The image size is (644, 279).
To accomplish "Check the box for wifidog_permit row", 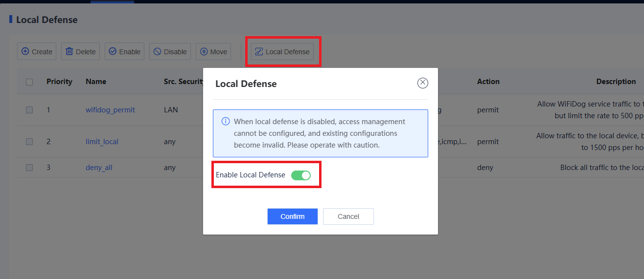I will 29,110.
